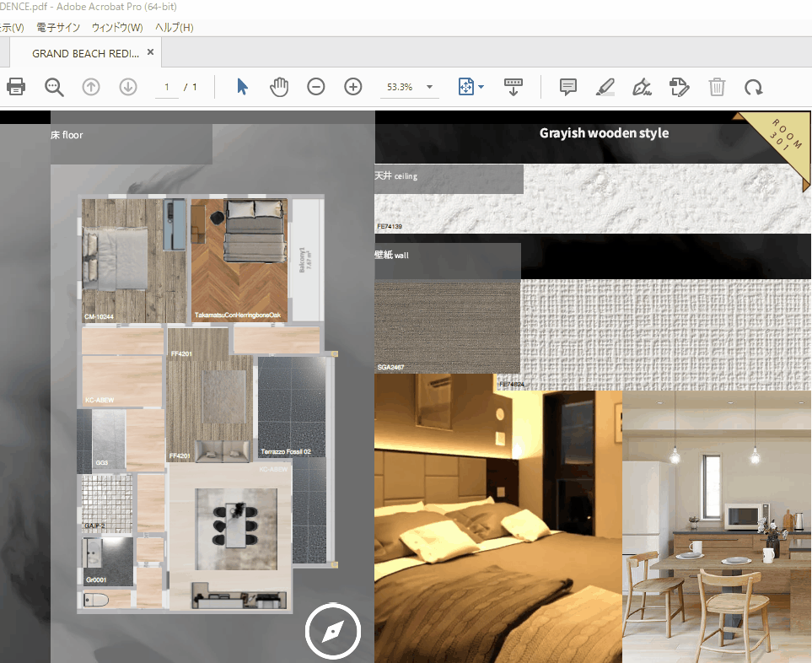The width and height of the screenshot is (812, 663).
Task: Open the ヘルプ(H) menu
Action: coord(174,28)
